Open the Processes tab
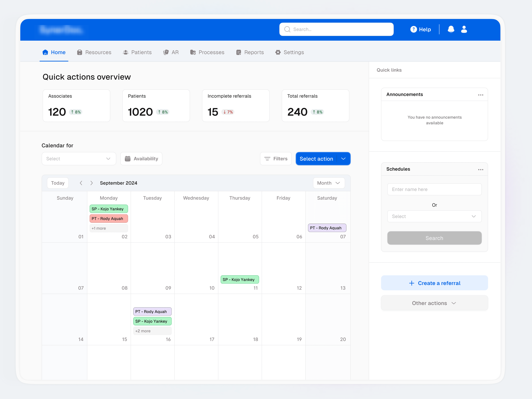Viewport: 532px width, 399px height. (207, 52)
